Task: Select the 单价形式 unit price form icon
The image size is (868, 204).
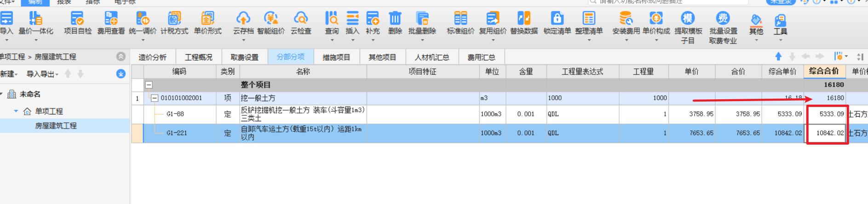Action: [207, 18]
